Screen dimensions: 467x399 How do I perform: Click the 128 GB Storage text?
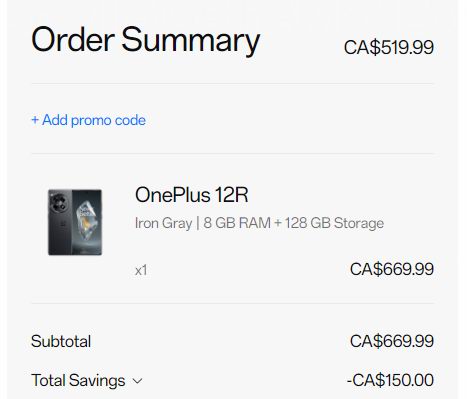pos(334,223)
